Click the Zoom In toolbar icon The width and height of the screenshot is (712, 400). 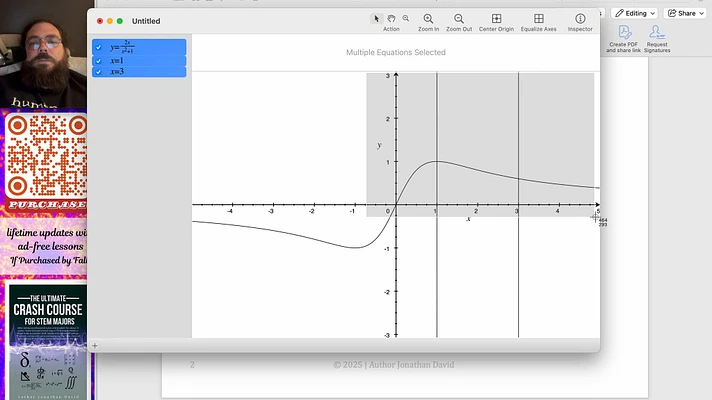click(x=428, y=19)
